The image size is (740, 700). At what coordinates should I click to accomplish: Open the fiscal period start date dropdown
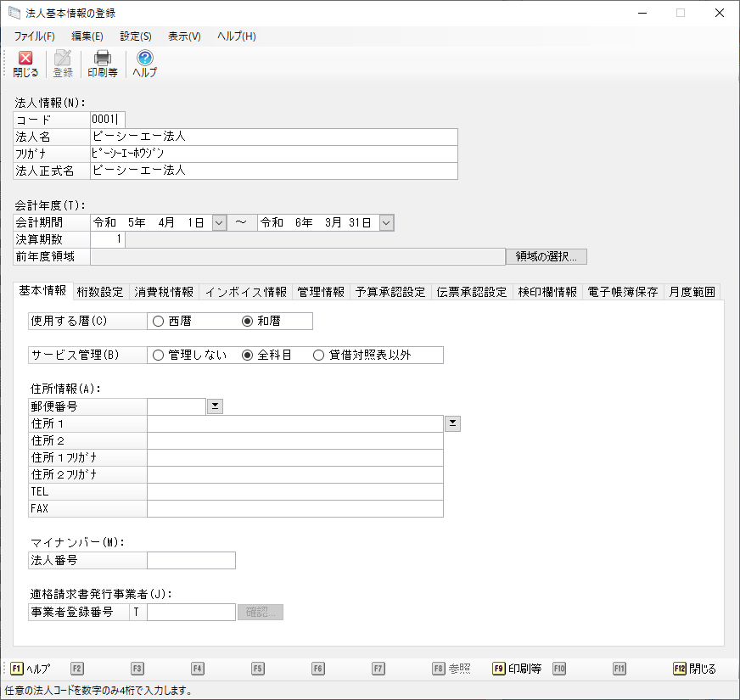coord(219,222)
